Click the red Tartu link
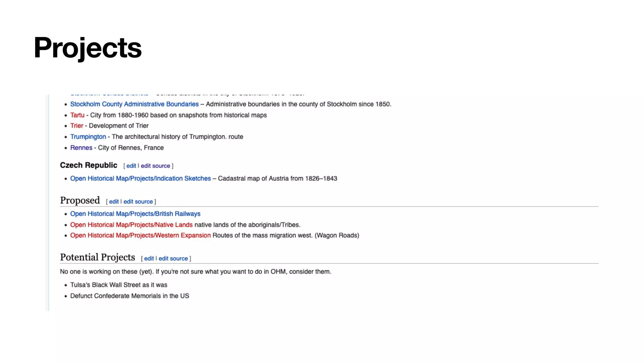This screenshot has height=362, width=644. click(x=77, y=115)
